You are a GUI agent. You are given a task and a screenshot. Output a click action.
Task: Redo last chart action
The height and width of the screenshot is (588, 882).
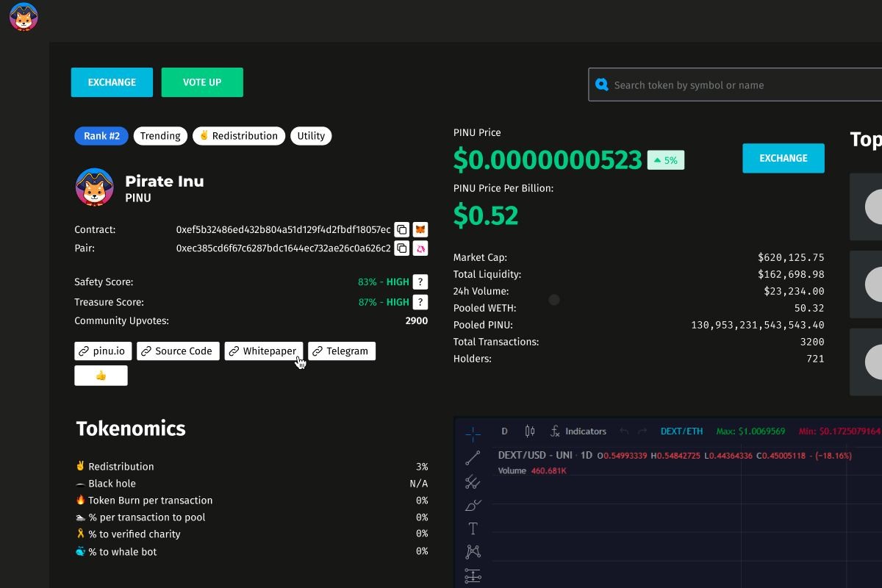point(642,431)
